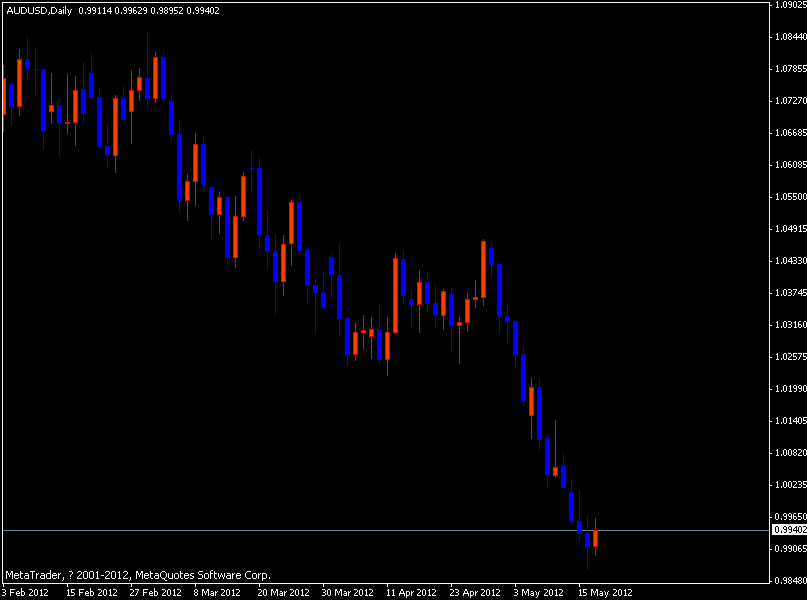The image size is (807, 600).
Task: Click the 1.08440 price axis label
Action: pyautogui.click(x=791, y=37)
